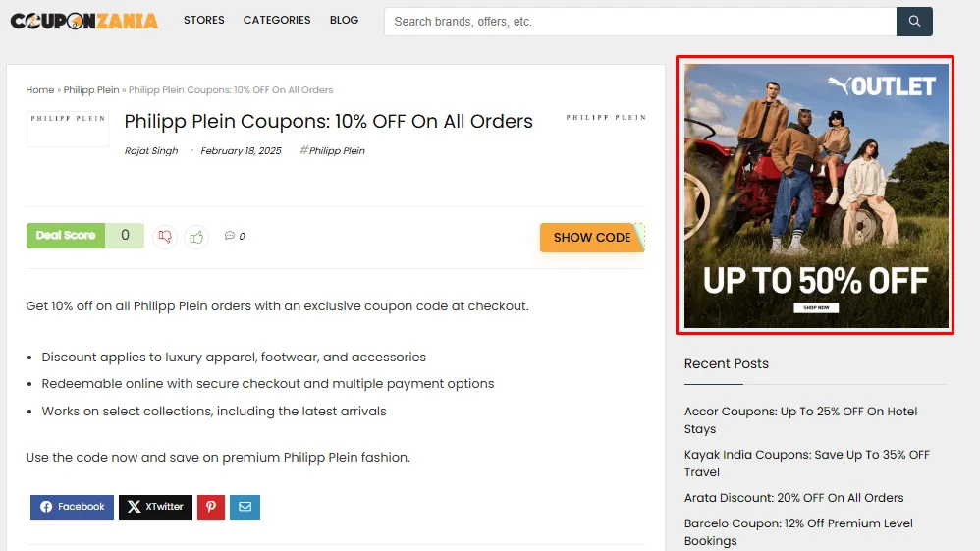Share the coupon on Facebook

click(72, 507)
